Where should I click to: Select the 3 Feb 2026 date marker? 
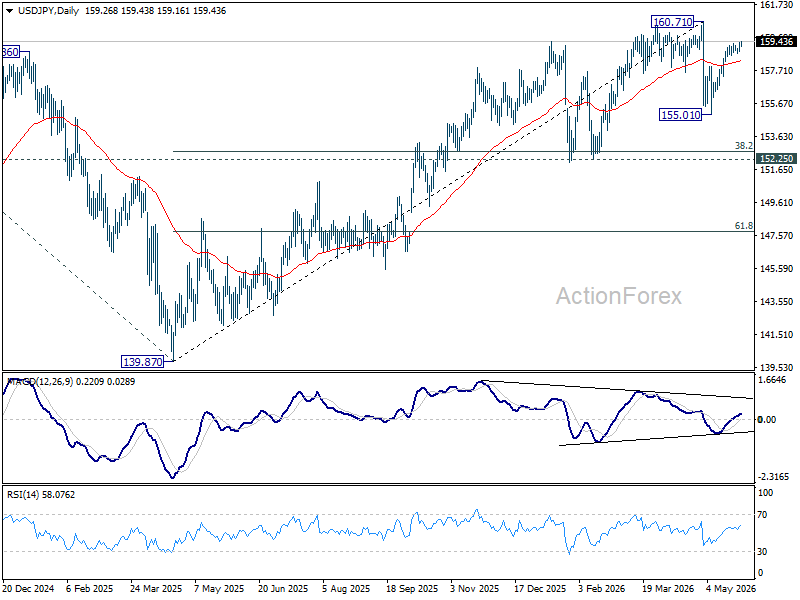(x=602, y=589)
